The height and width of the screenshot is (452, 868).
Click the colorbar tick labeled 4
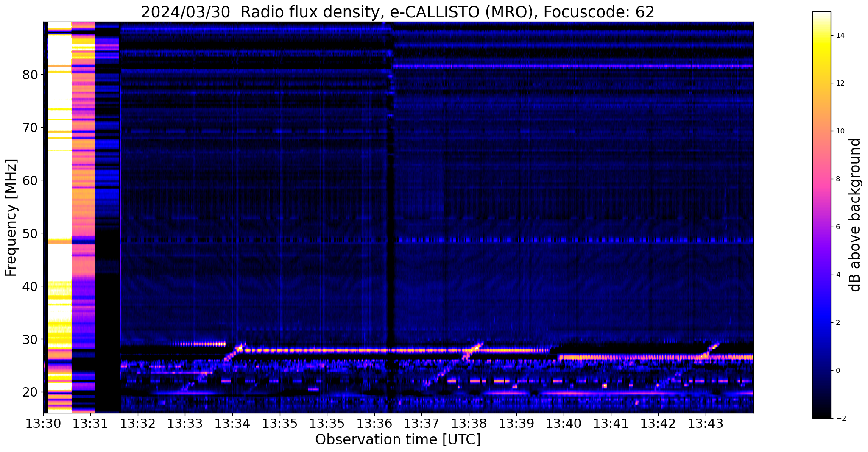(x=837, y=275)
